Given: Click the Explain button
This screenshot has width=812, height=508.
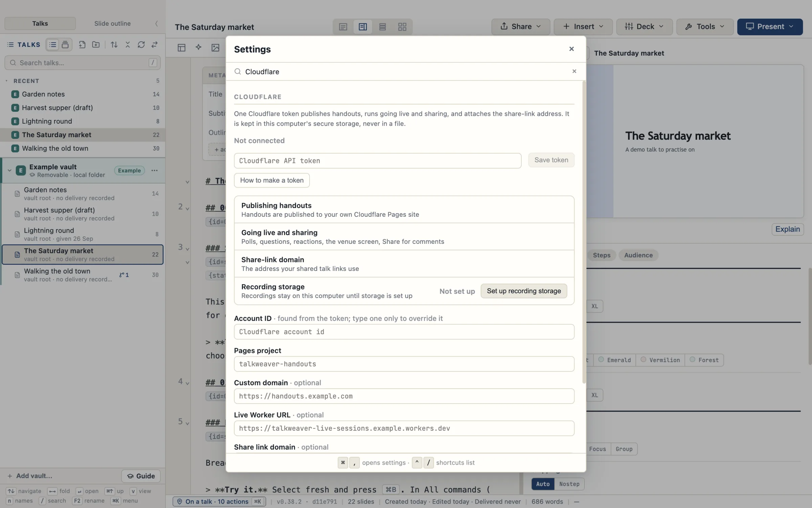Looking at the screenshot, I should click(x=787, y=229).
